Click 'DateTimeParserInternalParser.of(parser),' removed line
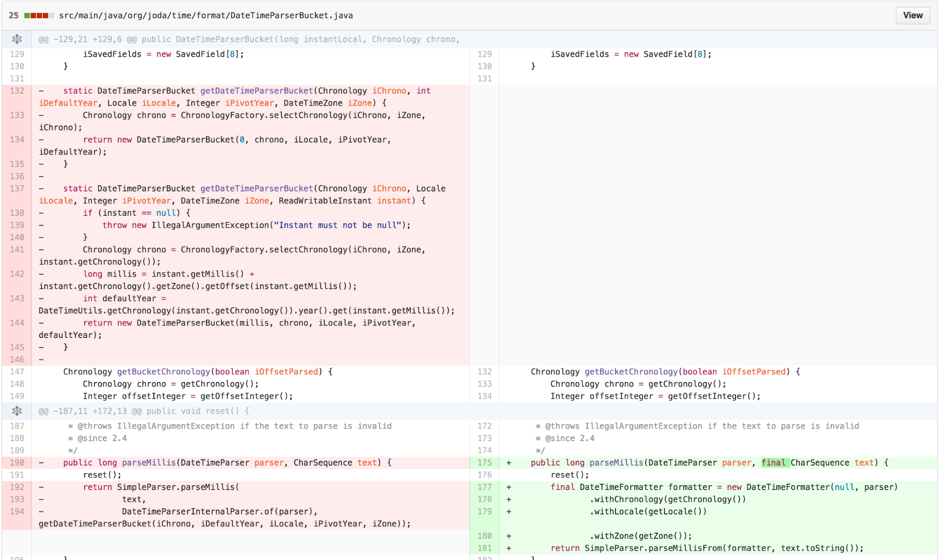Image resolution: width=940 pixels, height=560 pixels. 220,512
